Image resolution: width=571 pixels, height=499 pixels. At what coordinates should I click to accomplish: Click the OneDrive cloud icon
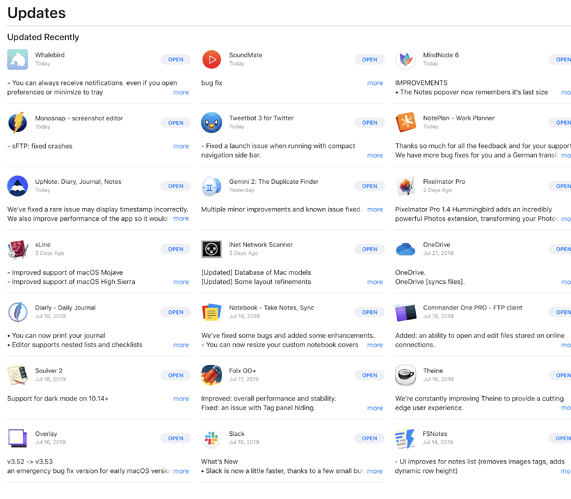point(406,249)
